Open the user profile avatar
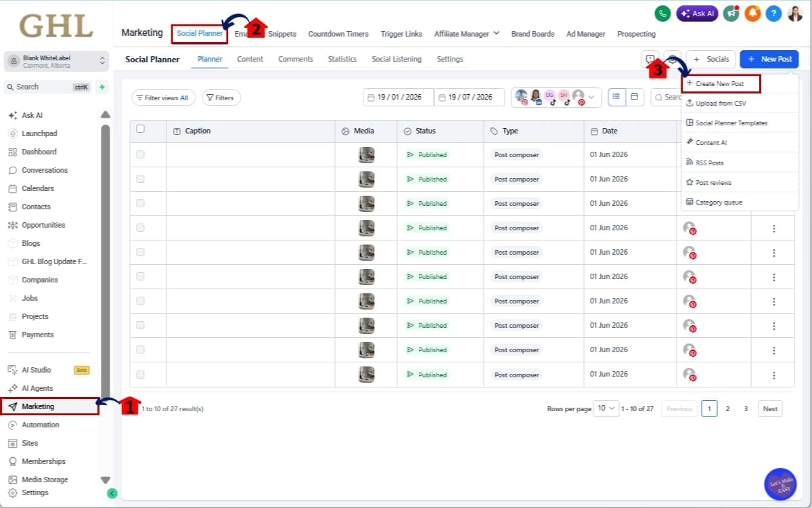Viewport: 812px width, 508px height. click(x=795, y=13)
